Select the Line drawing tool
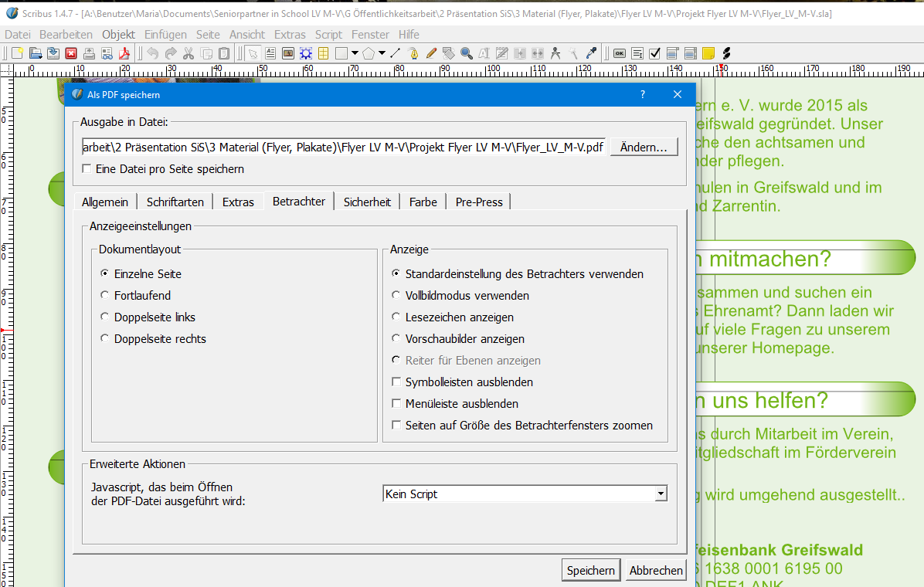This screenshot has height=587, width=924. (x=395, y=53)
